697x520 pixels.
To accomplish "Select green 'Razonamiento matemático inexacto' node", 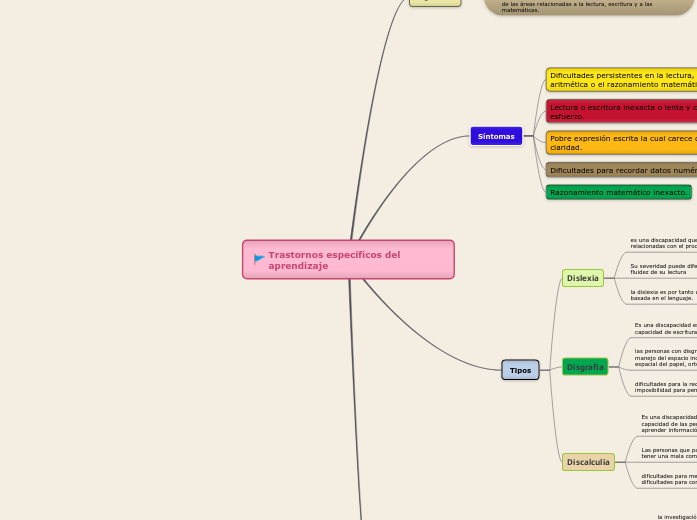I will (x=618, y=192).
